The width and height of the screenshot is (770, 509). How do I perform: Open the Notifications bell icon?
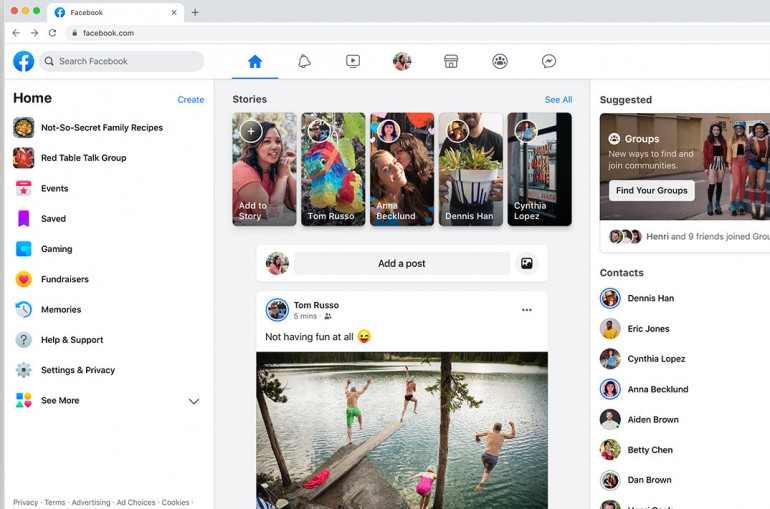coord(304,61)
